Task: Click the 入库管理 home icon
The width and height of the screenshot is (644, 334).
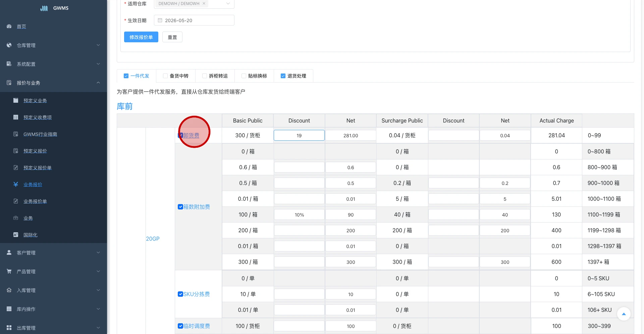Action: (9, 290)
